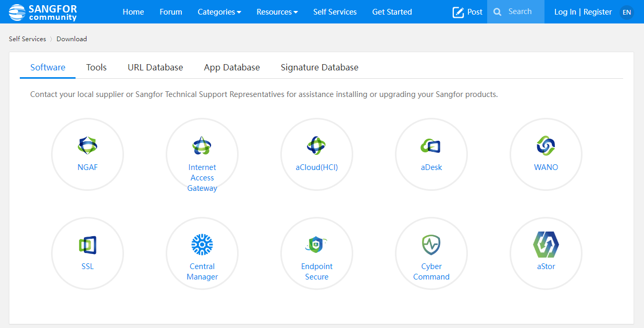Switch to the Tools tab
This screenshot has width=644, height=328.
coord(96,67)
